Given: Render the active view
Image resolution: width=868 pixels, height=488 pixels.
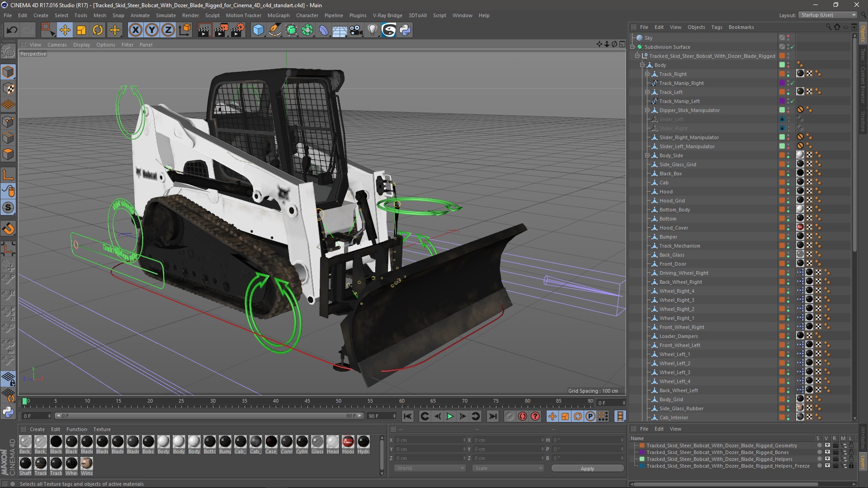Looking at the screenshot, I should click(204, 30).
